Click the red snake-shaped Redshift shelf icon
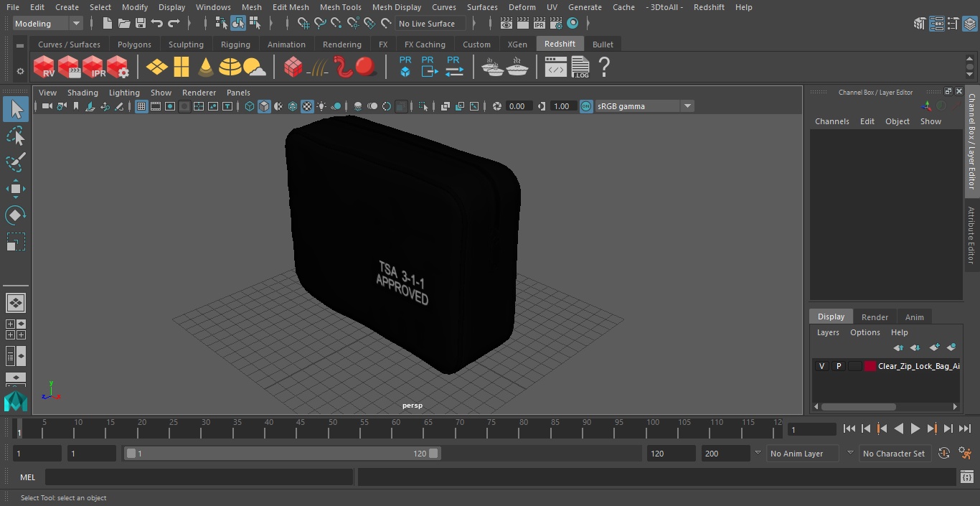 pos(344,67)
